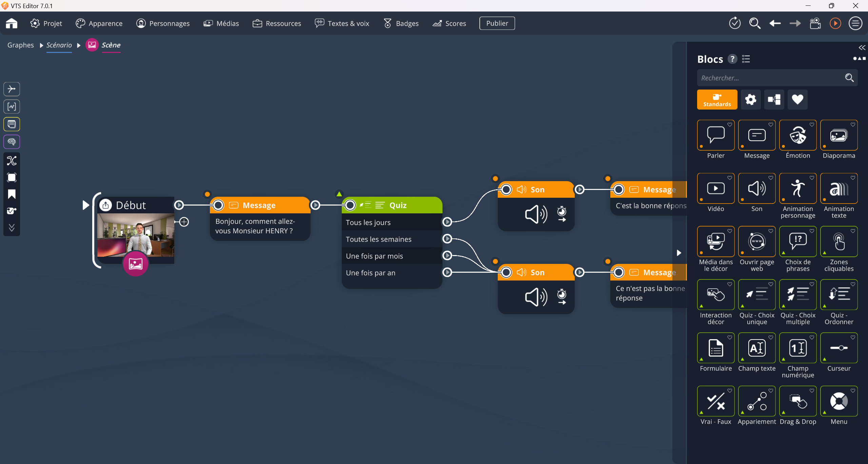Go to Scénario in breadcrumb
The width and height of the screenshot is (868, 464).
tap(59, 45)
